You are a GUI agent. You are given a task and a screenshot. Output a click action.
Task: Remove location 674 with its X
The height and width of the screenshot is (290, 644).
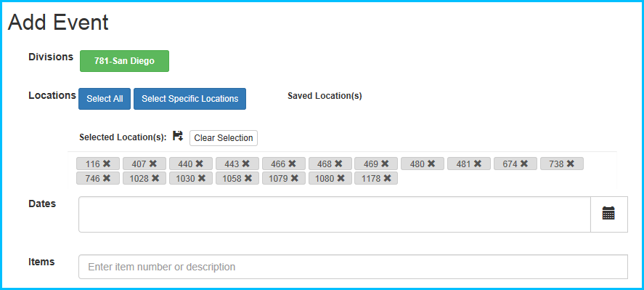coord(524,164)
